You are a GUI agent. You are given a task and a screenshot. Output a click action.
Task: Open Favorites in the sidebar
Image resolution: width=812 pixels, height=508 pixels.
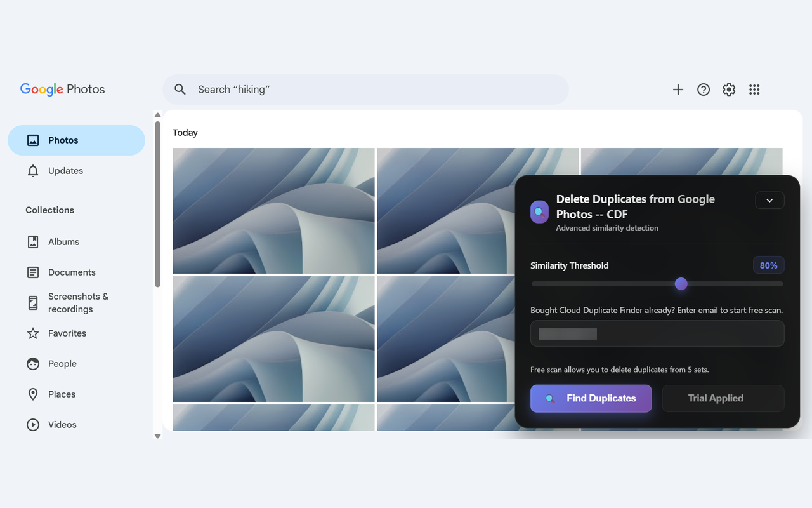point(76,333)
